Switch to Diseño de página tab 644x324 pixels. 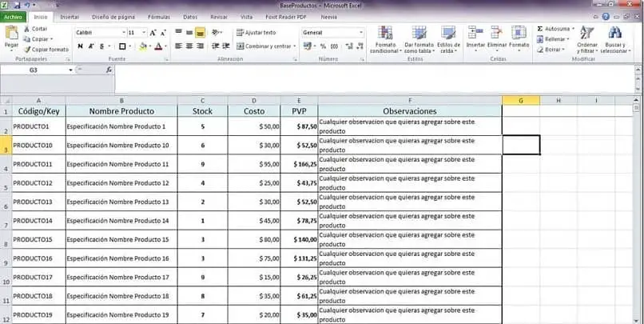113,18
